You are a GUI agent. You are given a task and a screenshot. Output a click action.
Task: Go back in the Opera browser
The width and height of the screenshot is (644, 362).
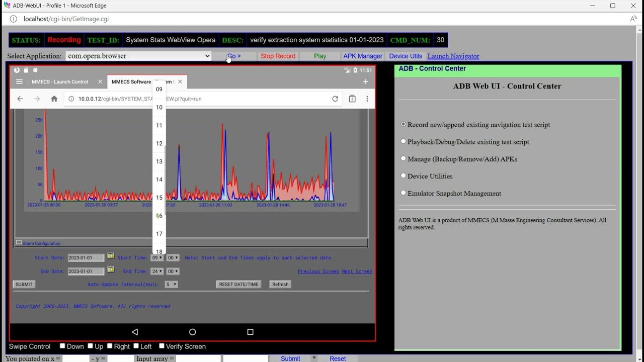pos(20,99)
